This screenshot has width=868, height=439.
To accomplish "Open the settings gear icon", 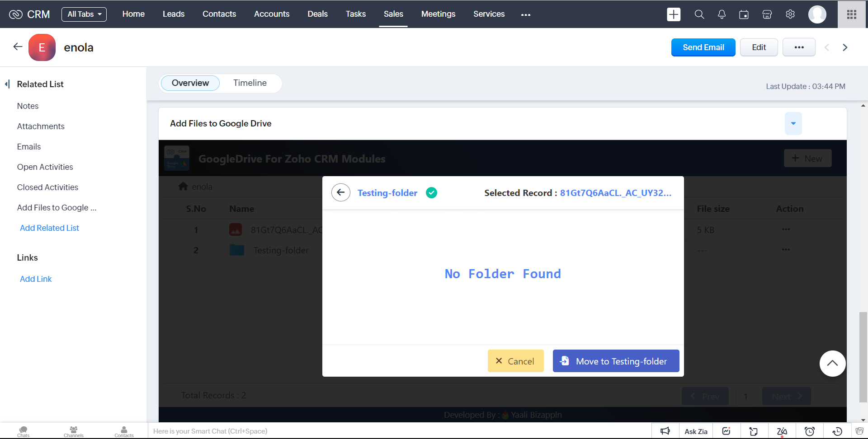I will click(x=790, y=14).
